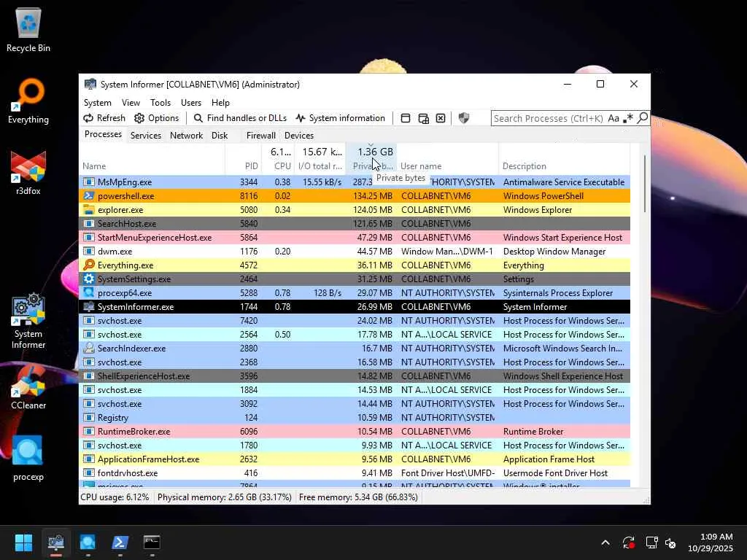Open Find handles or DLLs

click(x=240, y=118)
